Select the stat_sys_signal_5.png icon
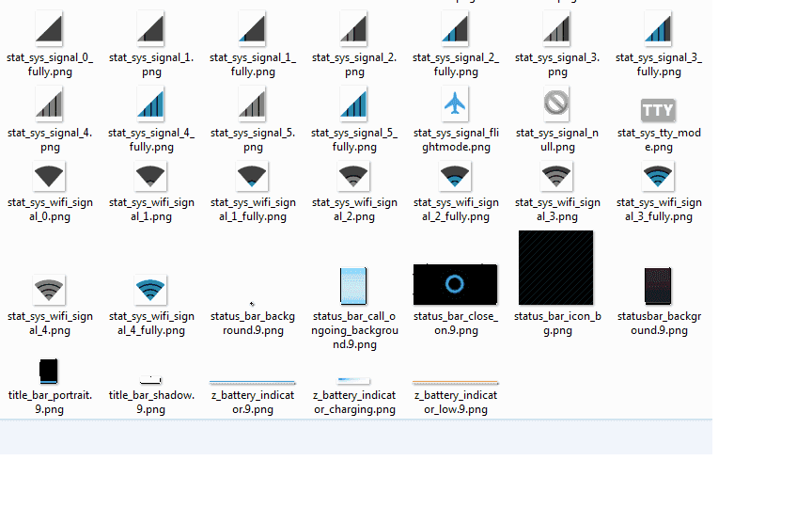Viewport: 812px width, 508px height. click(x=252, y=103)
